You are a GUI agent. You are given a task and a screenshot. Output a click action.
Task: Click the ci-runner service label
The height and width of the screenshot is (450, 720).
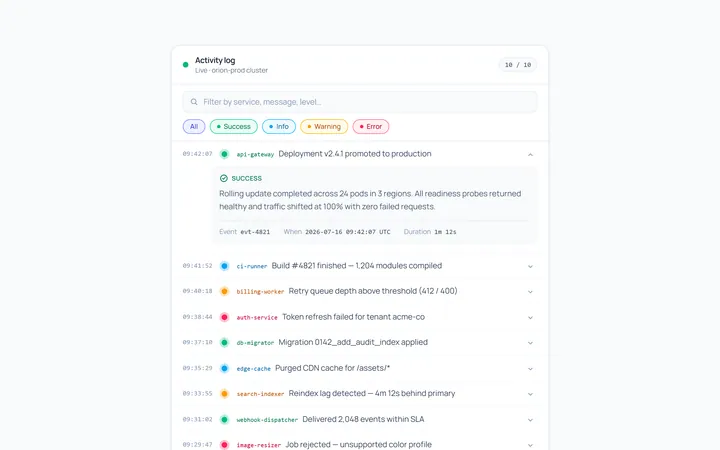click(252, 266)
